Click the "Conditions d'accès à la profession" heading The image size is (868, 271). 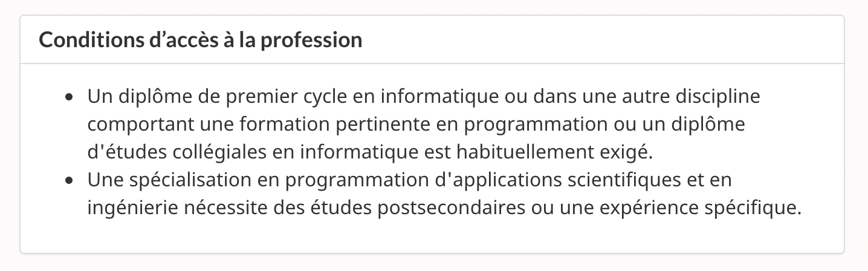200,41
